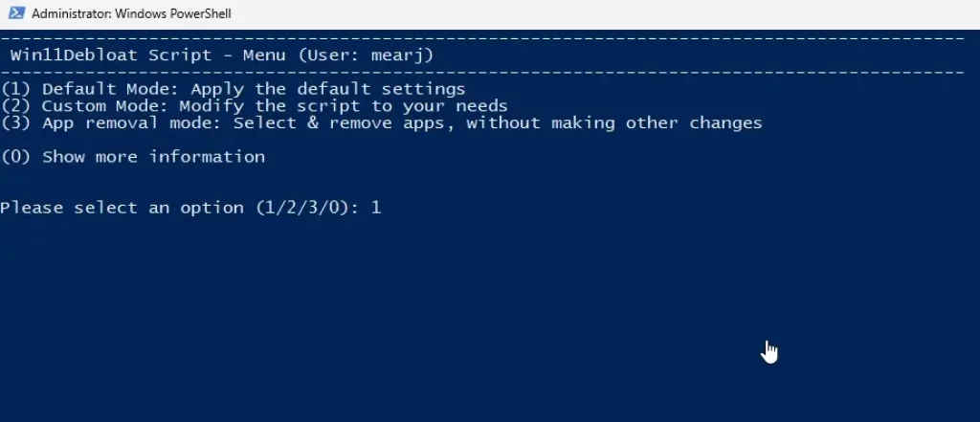Click the typed "1" after the prompt
Image resolution: width=980 pixels, height=422 pixels.
click(x=376, y=208)
